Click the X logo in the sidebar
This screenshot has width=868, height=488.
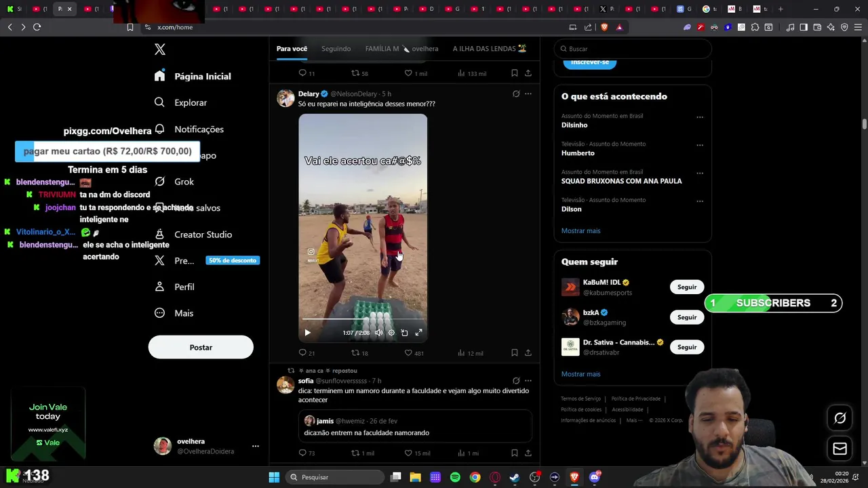pos(160,49)
